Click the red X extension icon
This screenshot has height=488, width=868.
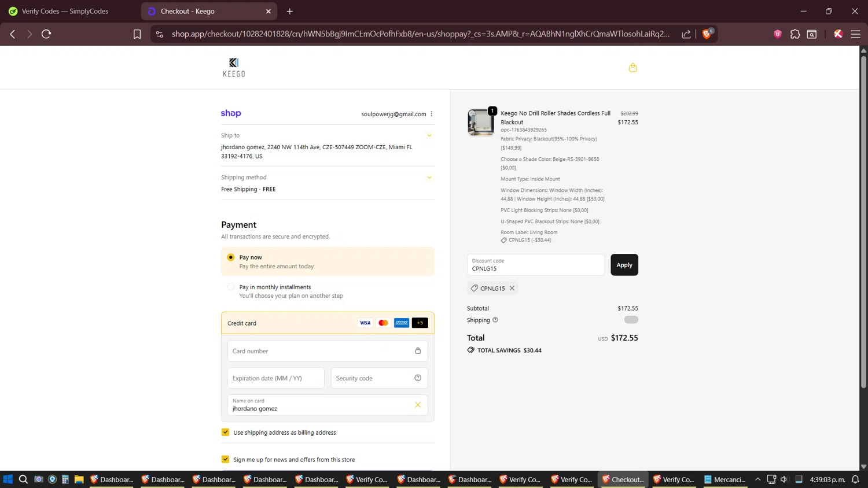pos(838,34)
